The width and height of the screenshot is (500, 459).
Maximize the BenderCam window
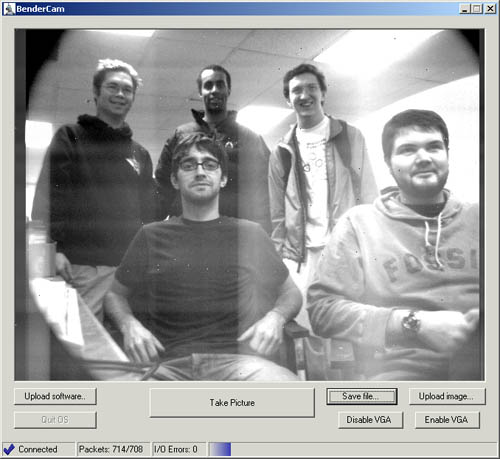(x=477, y=9)
